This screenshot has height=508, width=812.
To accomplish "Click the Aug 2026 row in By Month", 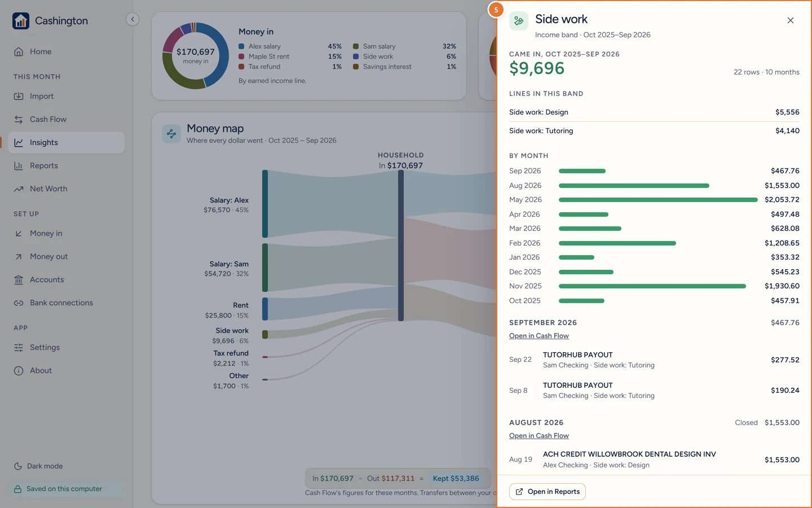I will click(x=654, y=186).
